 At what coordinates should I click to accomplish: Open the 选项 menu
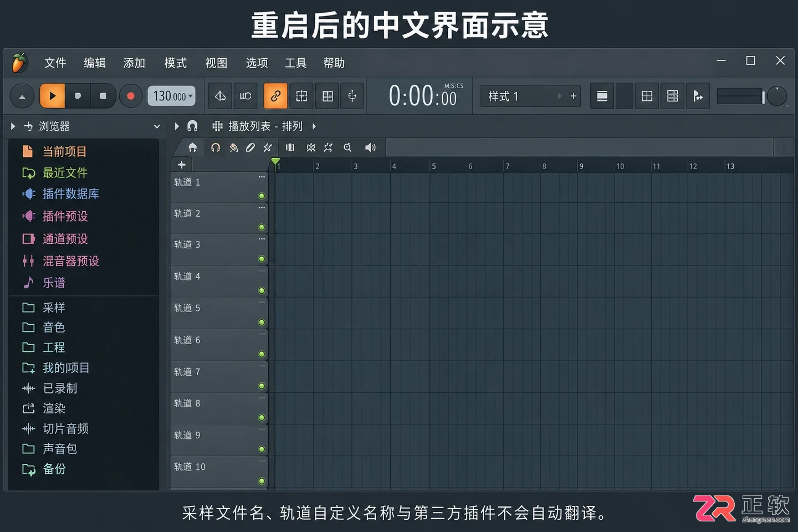coord(257,63)
